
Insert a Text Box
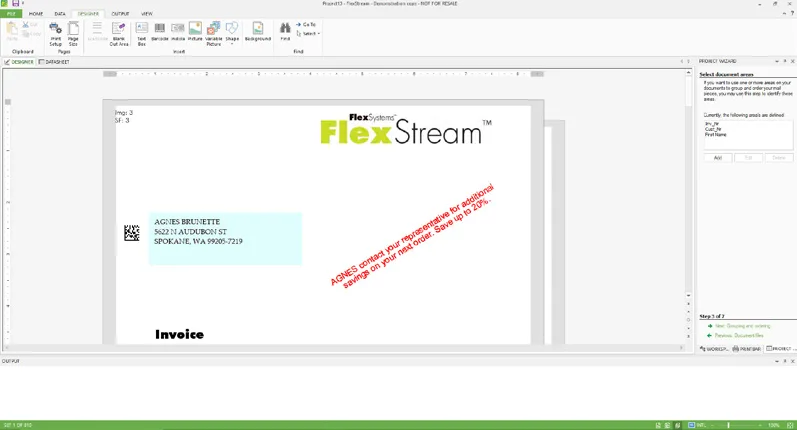pos(142,34)
